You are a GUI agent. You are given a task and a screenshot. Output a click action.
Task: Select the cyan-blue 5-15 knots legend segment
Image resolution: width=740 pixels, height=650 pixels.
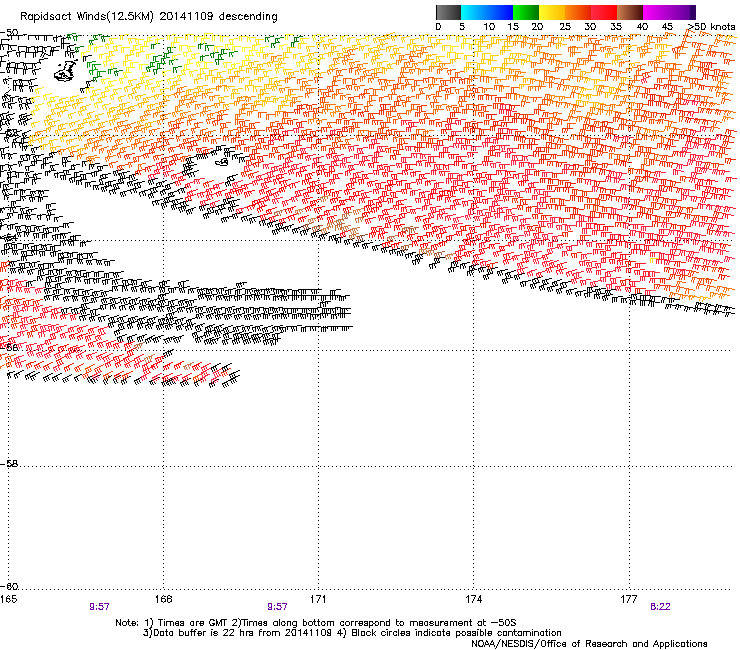click(487, 12)
